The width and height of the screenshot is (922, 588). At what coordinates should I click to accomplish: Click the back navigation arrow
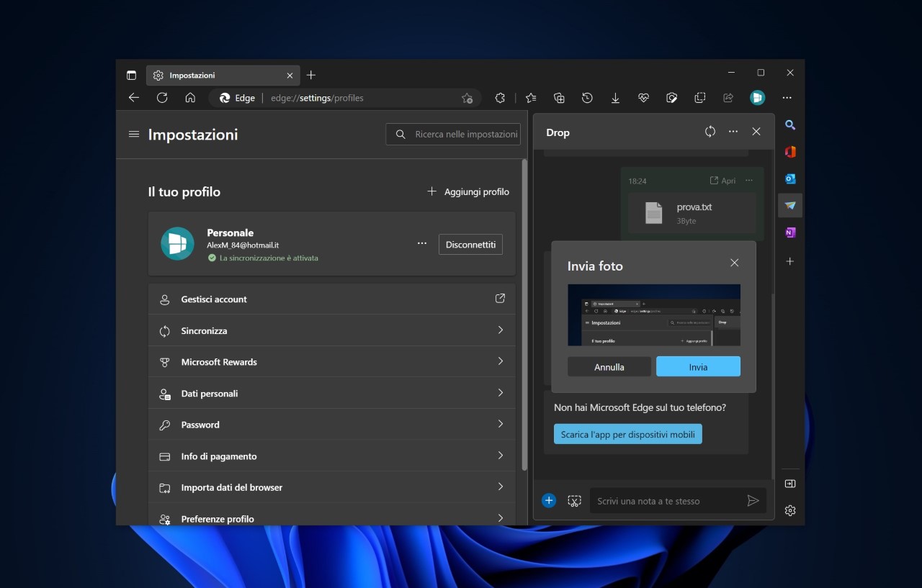click(133, 98)
